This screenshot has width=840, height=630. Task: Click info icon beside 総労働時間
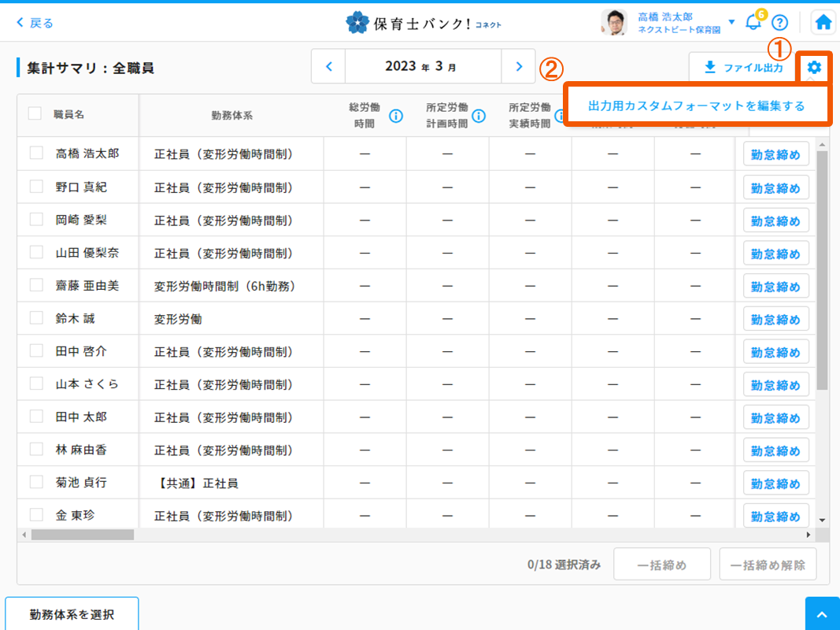click(x=395, y=116)
